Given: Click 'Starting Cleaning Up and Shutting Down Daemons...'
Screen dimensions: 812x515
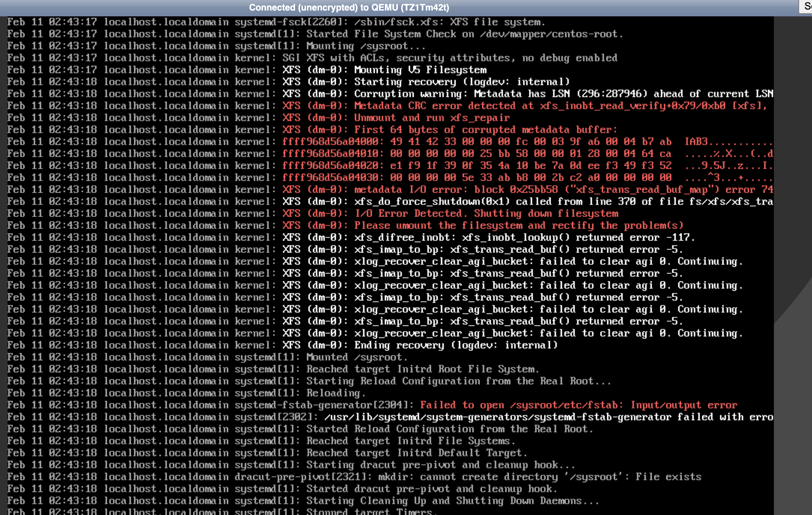Looking at the screenshot, I should click(x=453, y=500).
